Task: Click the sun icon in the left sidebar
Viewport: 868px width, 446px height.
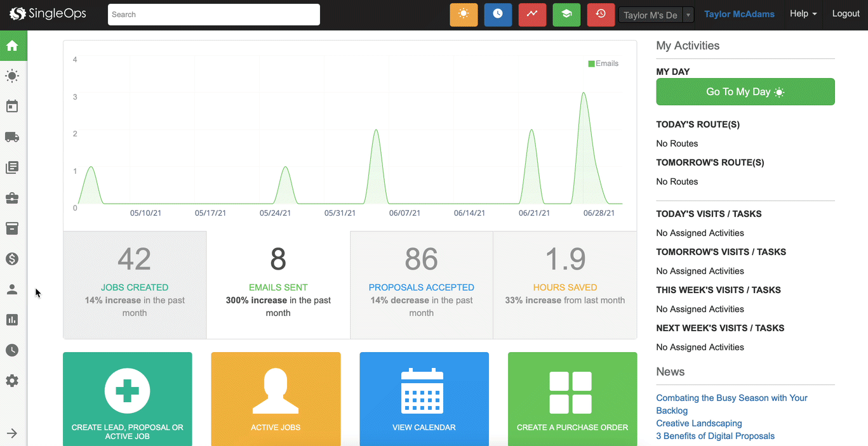Action: click(12, 76)
